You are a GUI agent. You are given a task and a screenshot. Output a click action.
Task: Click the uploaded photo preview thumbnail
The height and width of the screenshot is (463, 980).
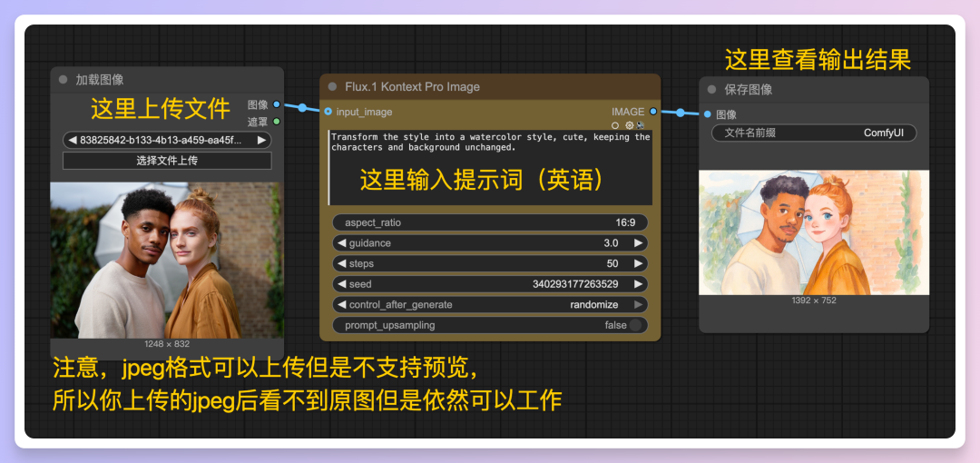click(167, 261)
